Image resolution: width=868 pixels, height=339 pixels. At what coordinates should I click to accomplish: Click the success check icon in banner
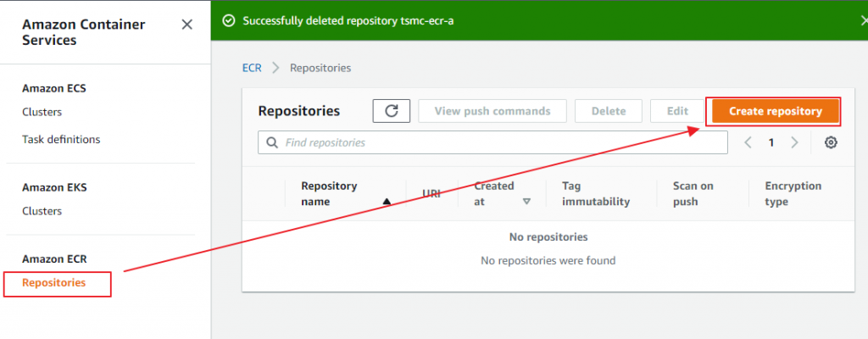coord(227,21)
